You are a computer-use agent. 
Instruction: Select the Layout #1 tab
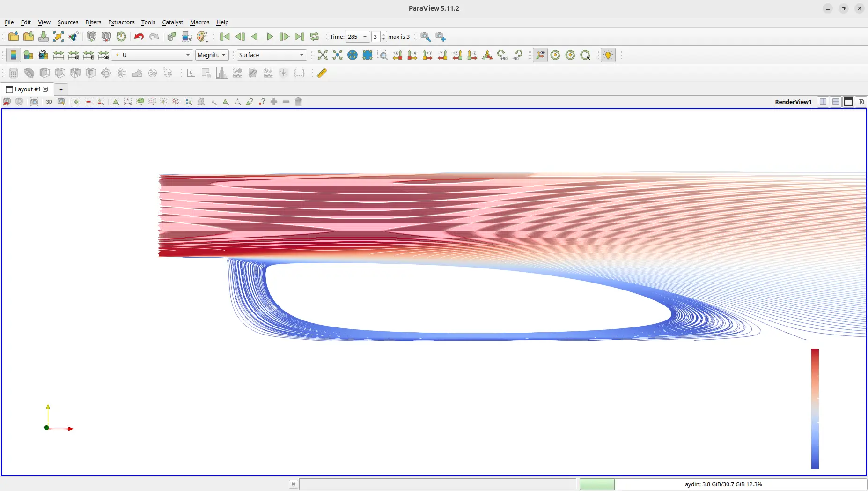pos(27,89)
